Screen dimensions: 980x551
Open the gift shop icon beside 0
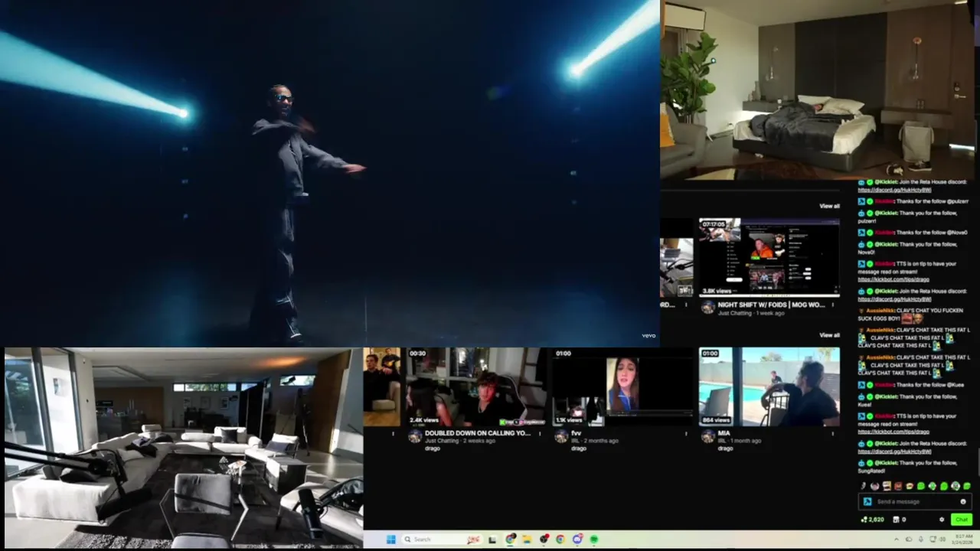pos(896,520)
